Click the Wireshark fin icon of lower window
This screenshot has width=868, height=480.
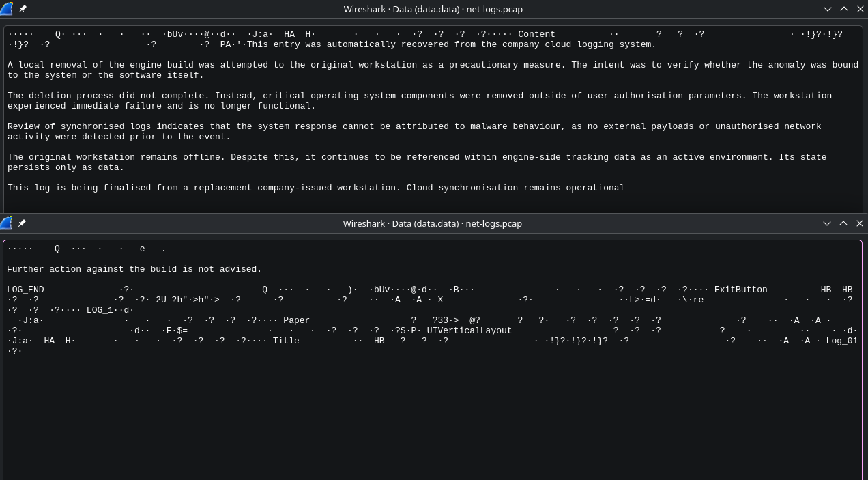(6, 223)
